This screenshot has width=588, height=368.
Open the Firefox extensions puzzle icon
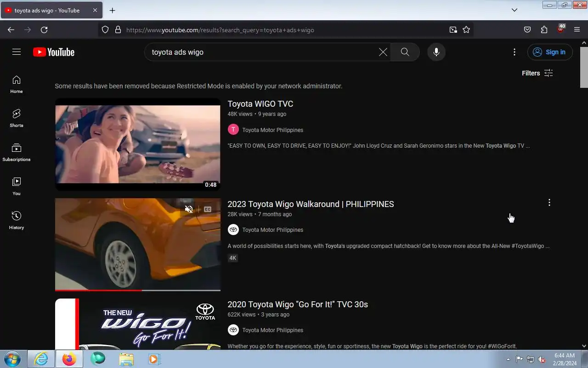[544, 30]
